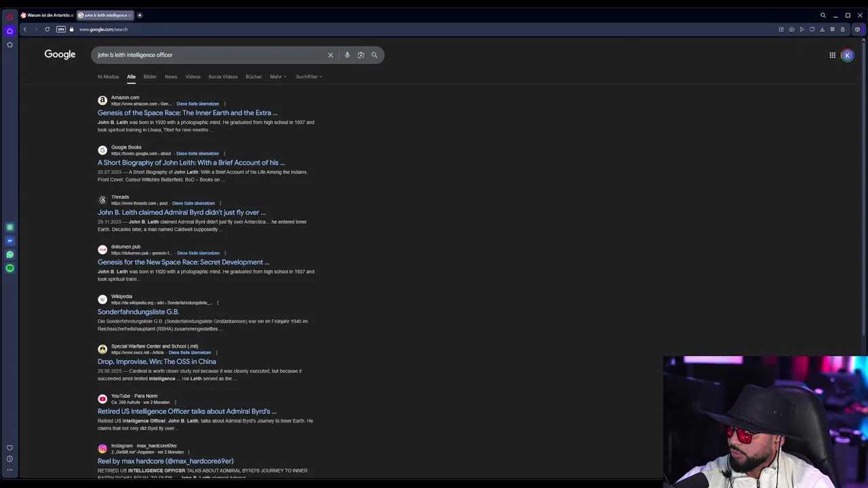
Task: Open the sidebar bookmarks star icon
Action: tap(9, 45)
